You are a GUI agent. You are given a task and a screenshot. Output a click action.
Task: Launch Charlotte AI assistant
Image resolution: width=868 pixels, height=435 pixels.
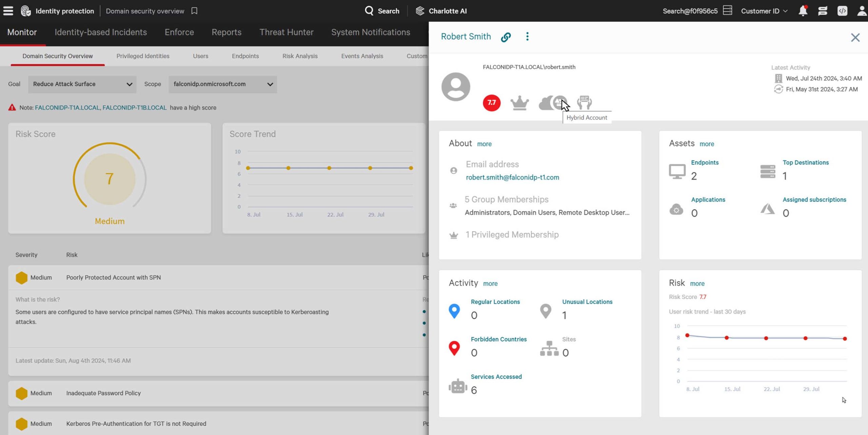[441, 11]
